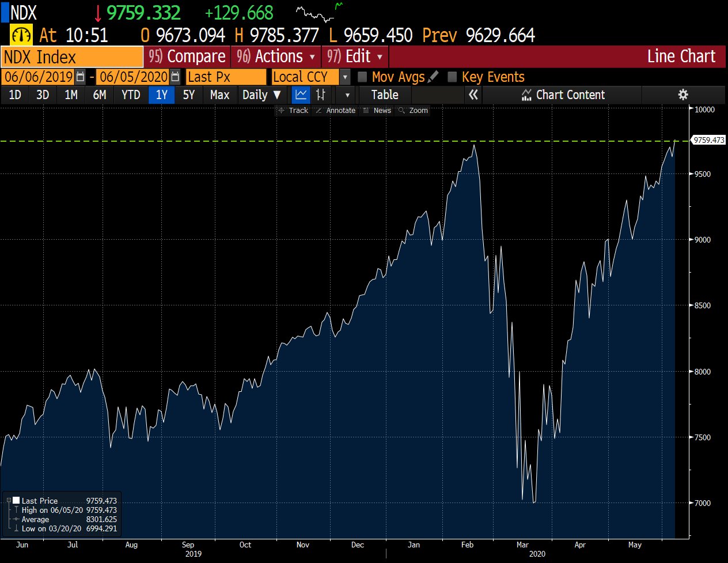Screen dimensions: 728x563
Task: Click the +129.668 change value
Action: [239, 13]
